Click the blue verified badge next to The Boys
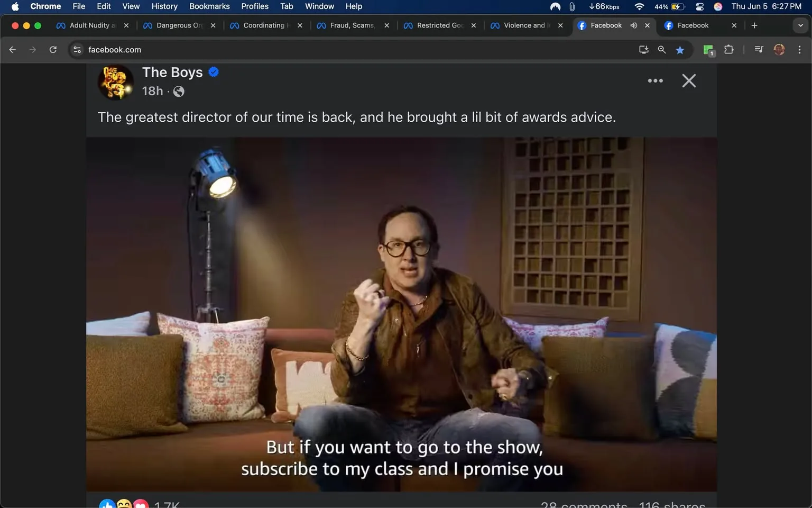The width and height of the screenshot is (812, 508). [214, 71]
